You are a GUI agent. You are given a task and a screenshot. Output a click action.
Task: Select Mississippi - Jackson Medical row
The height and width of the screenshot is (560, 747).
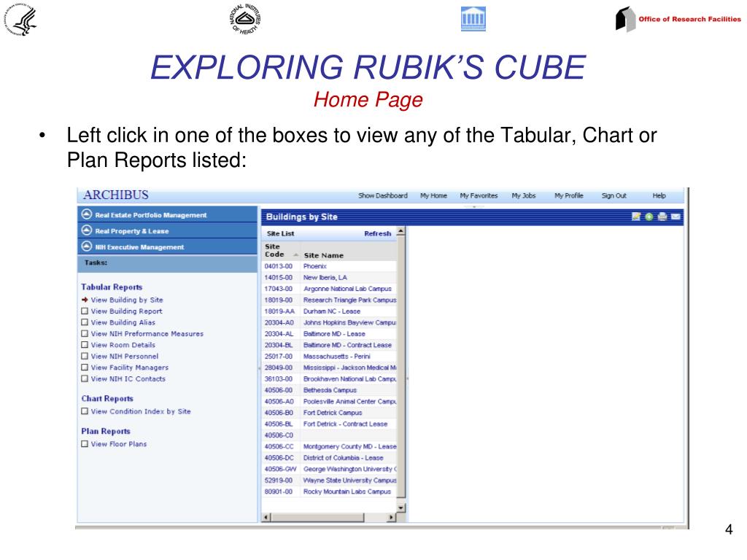coord(329,367)
